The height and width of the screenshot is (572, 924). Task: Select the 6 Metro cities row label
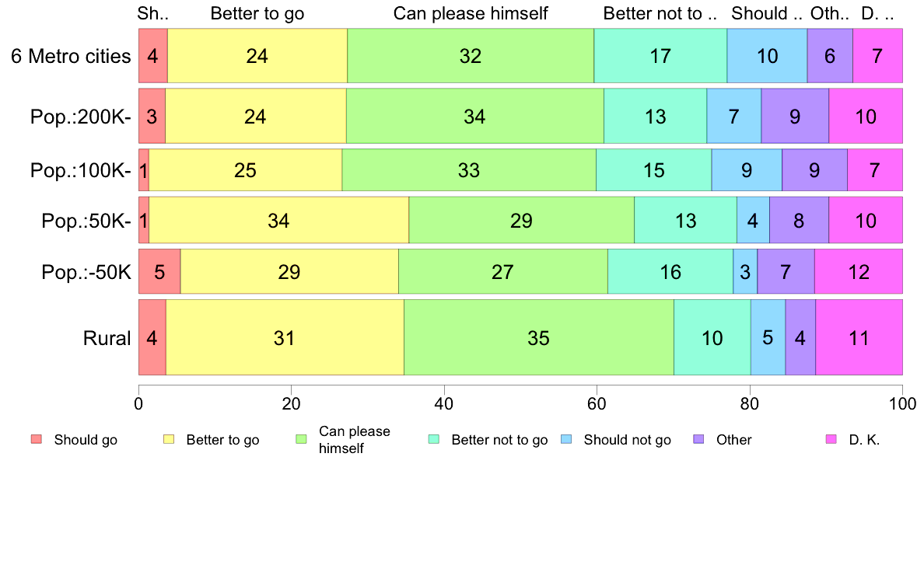pyautogui.click(x=71, y=56)
